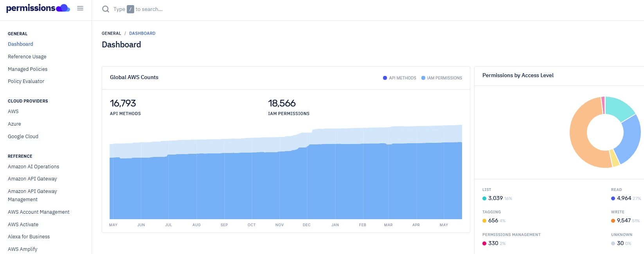The image size is (644, 254).
Task: Go to Policy Evaluator
Action: 26,81
